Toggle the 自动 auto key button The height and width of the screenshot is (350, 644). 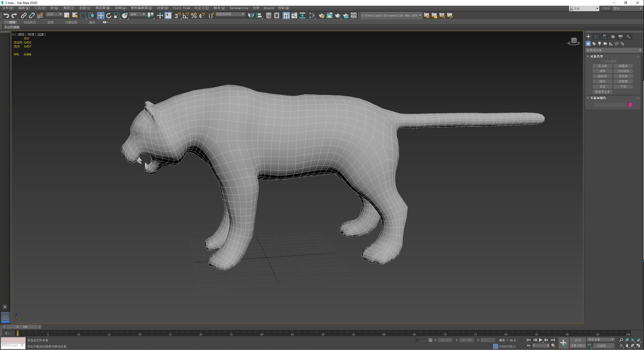coord(578,340)
